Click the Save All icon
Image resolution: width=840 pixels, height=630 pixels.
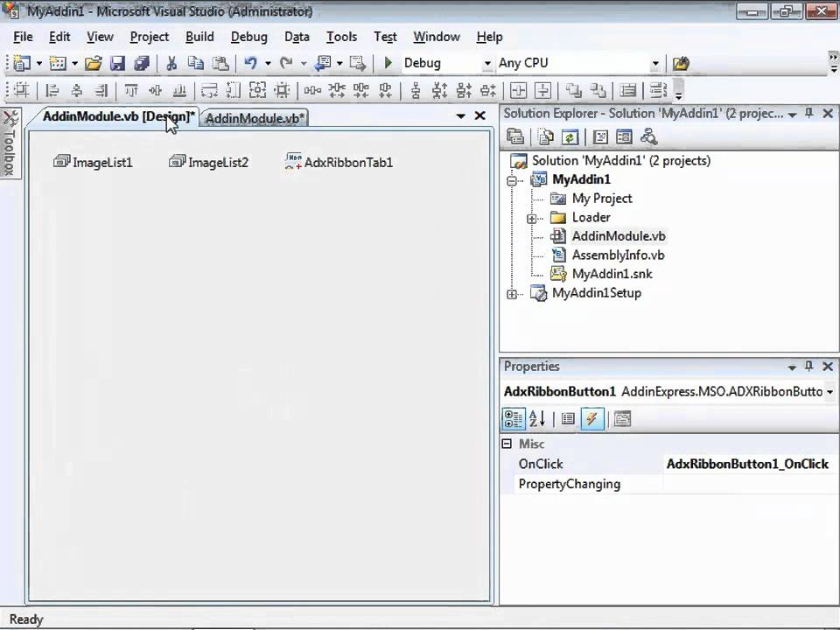click(142, 63)
